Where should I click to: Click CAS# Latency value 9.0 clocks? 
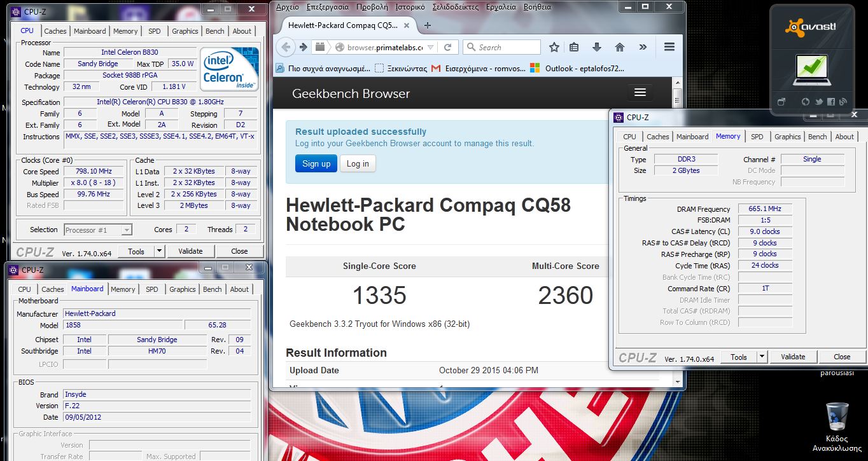[766, 231]
